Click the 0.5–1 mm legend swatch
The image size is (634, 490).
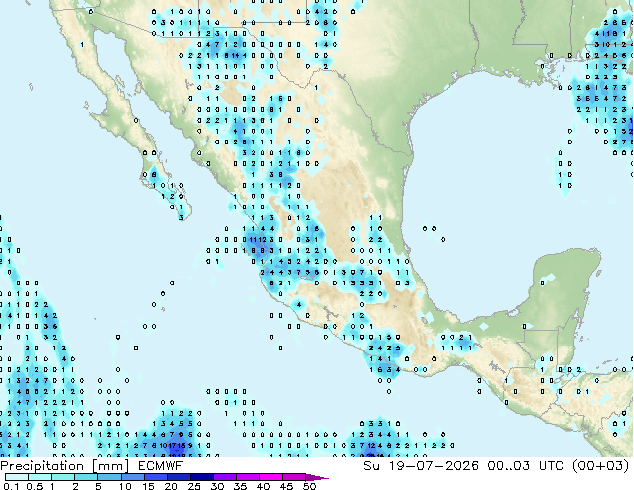(x=40, y=477)
